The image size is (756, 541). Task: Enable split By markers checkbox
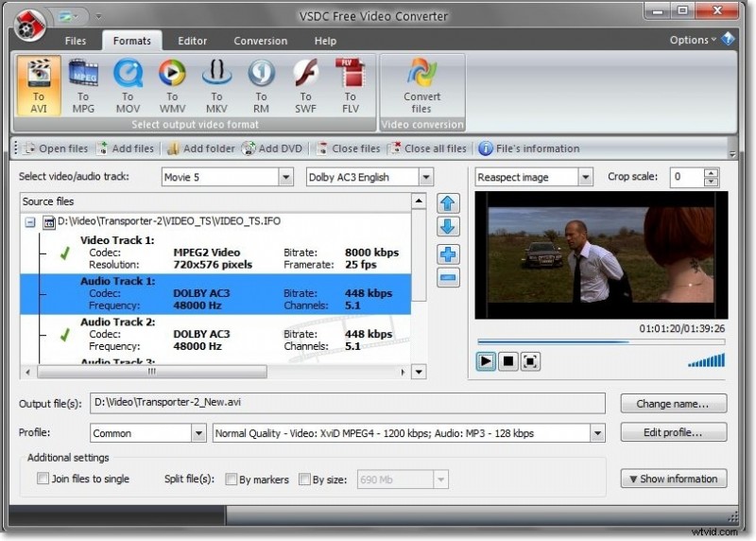pyautogui.click(x=231, y=479)
